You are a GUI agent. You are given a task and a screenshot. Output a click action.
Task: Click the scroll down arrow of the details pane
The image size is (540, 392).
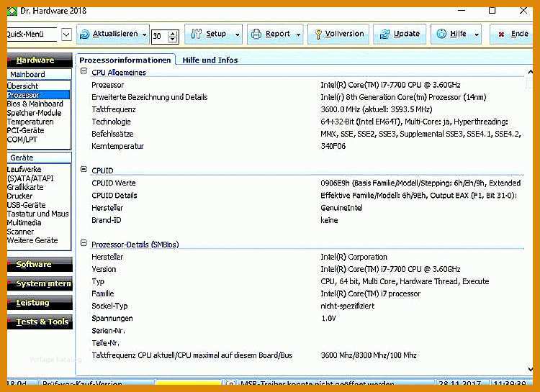530,369
